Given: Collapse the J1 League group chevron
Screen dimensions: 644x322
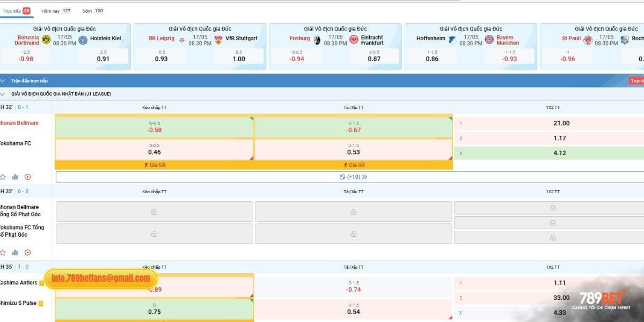Looking at the screenshot, I should click(x=3, y=94).
